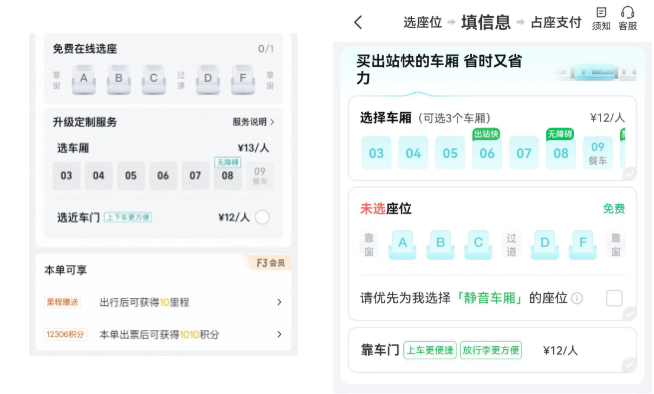This screenshot has width=654, height=394.
Task: Click the 里程赠送 orange tag
Action: coord(62,302)
